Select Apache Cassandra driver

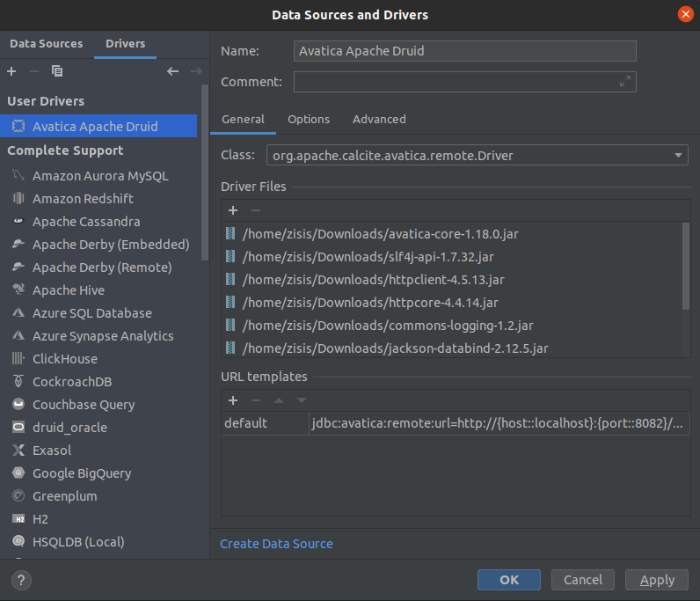coord(86,222)
